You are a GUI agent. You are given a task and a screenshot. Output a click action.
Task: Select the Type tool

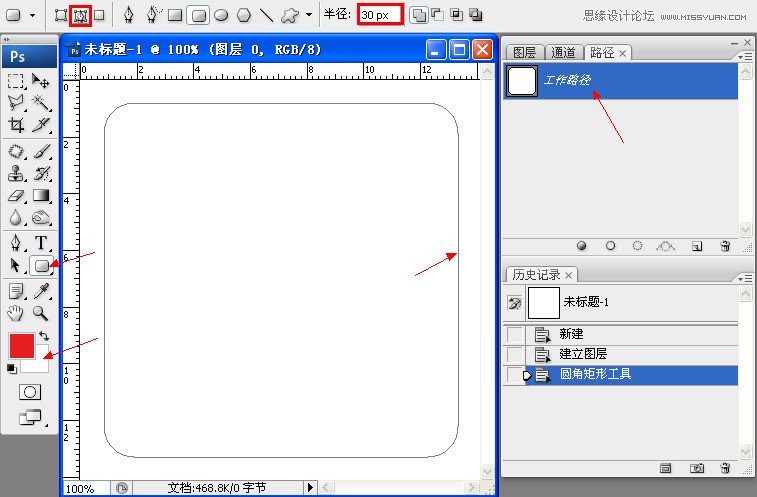[42, 242]
